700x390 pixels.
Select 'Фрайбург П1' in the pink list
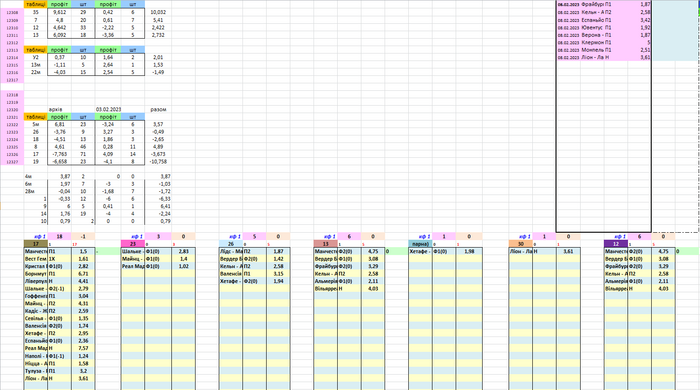pyautogui.click(x=604, y=4)
